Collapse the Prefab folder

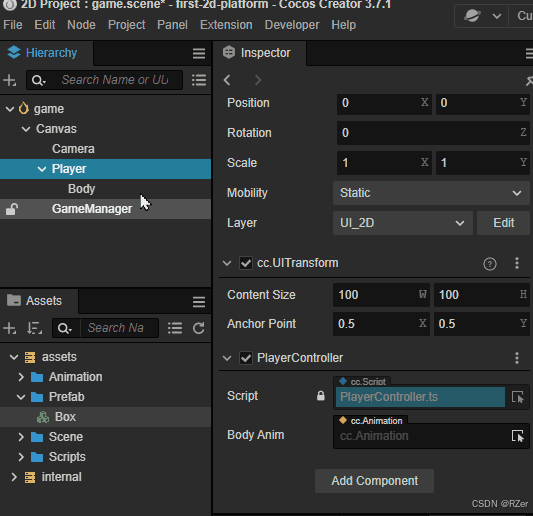click(x=21, y=397)
